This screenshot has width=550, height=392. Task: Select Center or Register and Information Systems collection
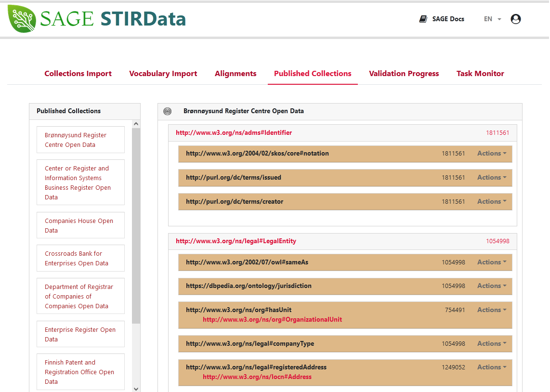pos(81,183)
